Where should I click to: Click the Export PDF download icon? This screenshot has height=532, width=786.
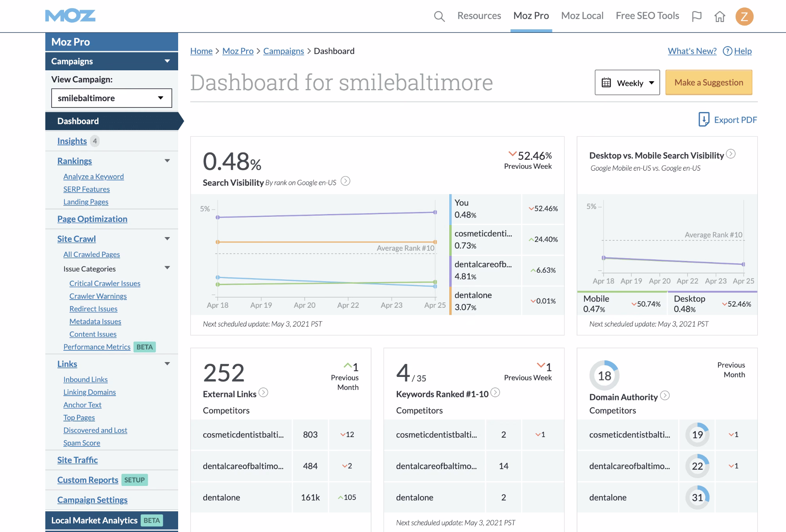[704, 120]
